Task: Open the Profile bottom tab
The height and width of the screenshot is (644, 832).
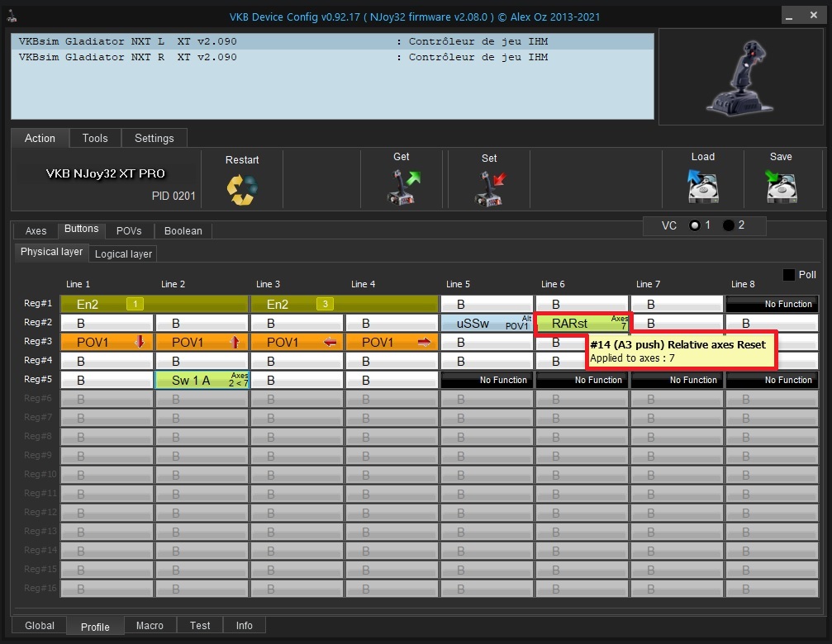Action: point(95,627)
